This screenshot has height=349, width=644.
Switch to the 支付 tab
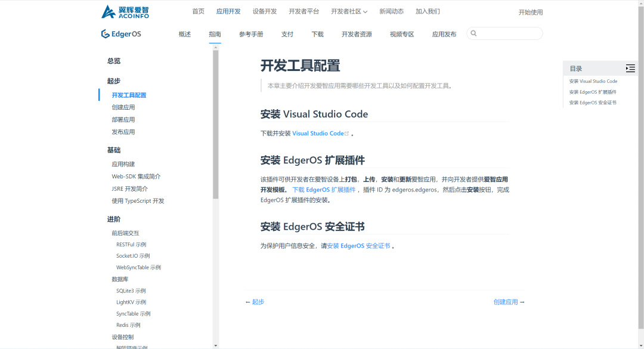pyautogui.click(x=287, y=34)
